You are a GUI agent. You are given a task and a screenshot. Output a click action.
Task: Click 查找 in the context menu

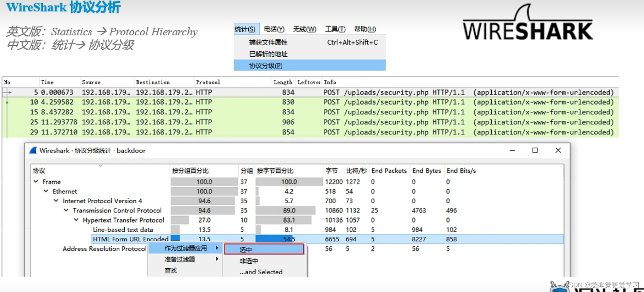click(185, 270)
